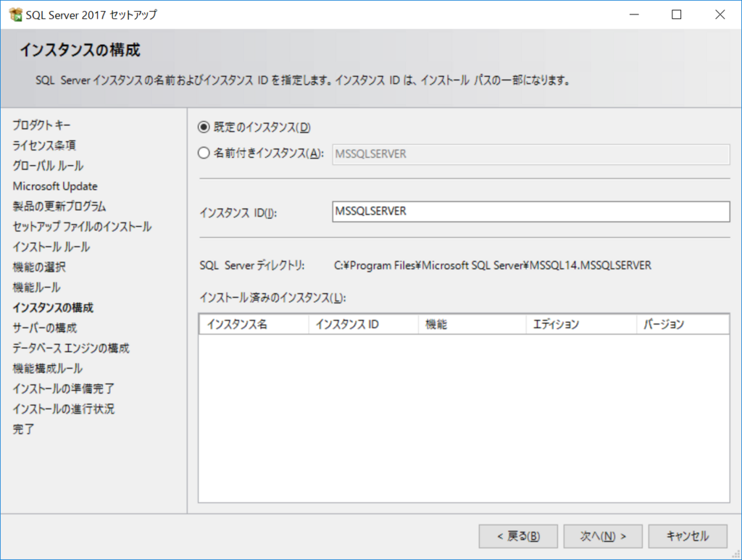This screenshot has width=742, height=560.
Task: Proceed with the 次へ button
Action: coord(603,536)
